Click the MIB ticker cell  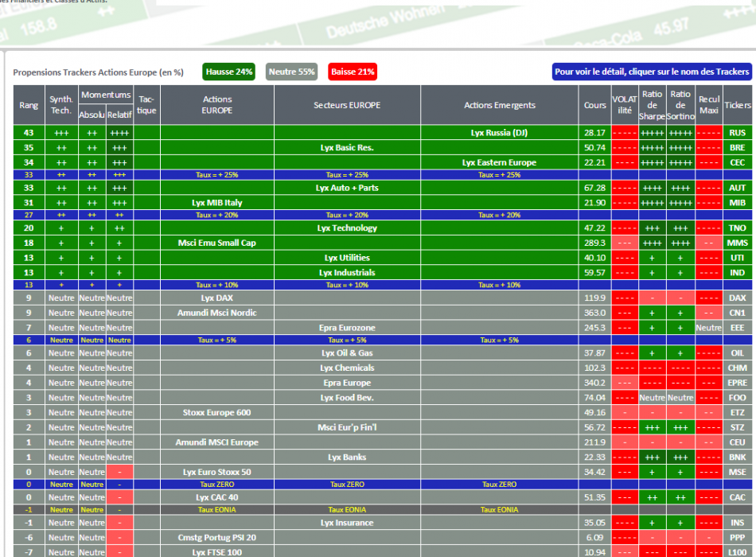(738, 203)
